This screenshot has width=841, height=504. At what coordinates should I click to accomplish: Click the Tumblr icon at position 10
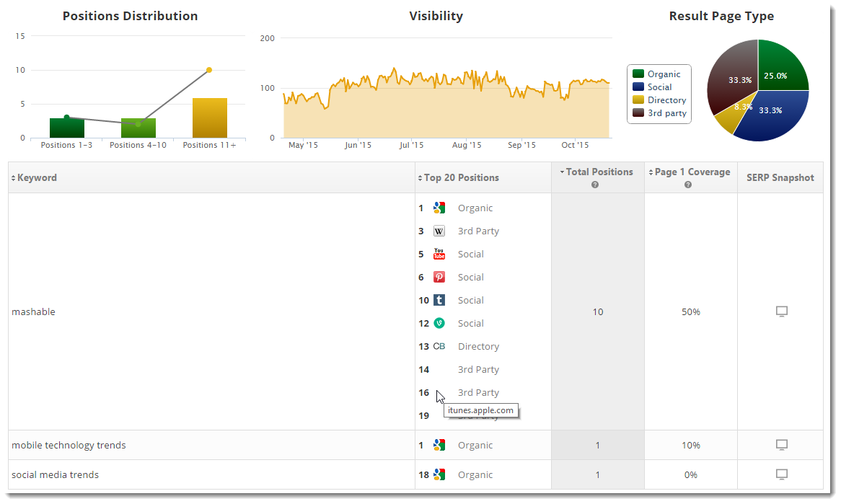pyautogui.click(x=439, y=300)
